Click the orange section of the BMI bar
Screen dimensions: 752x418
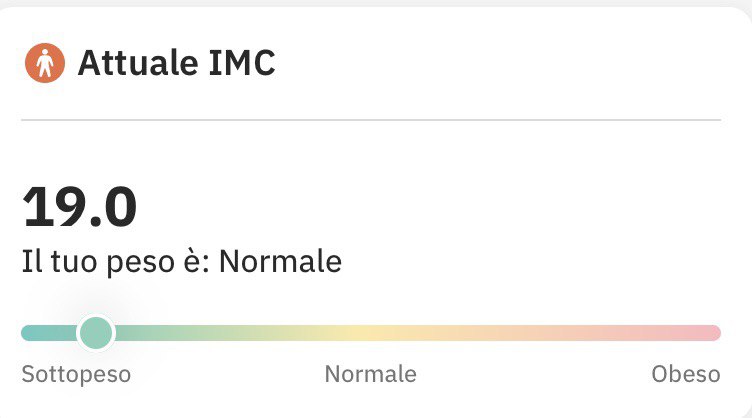click(x=480, y=333)
